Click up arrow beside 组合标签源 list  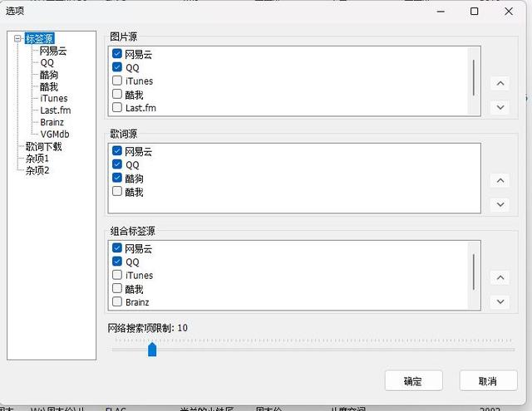[x=500, y=278]
